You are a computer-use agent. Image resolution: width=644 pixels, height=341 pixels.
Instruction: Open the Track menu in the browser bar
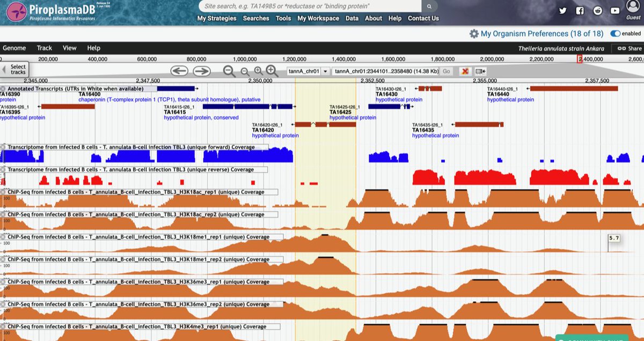44,48
